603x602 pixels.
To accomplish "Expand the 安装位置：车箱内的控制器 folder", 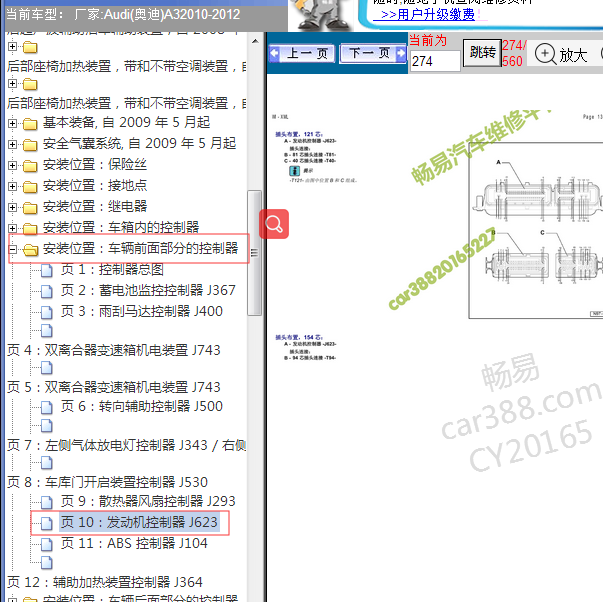I will point(12,228).
